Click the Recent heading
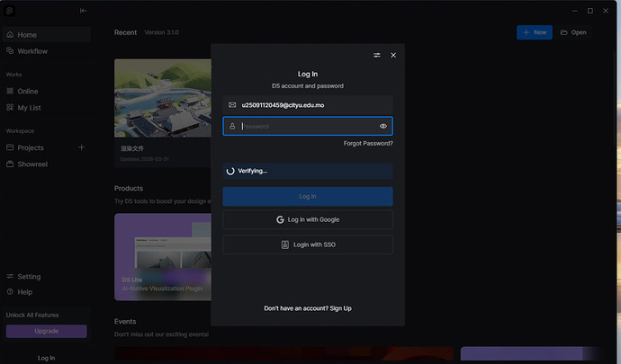This screenshot has height=364, width=621. [125, 32]
